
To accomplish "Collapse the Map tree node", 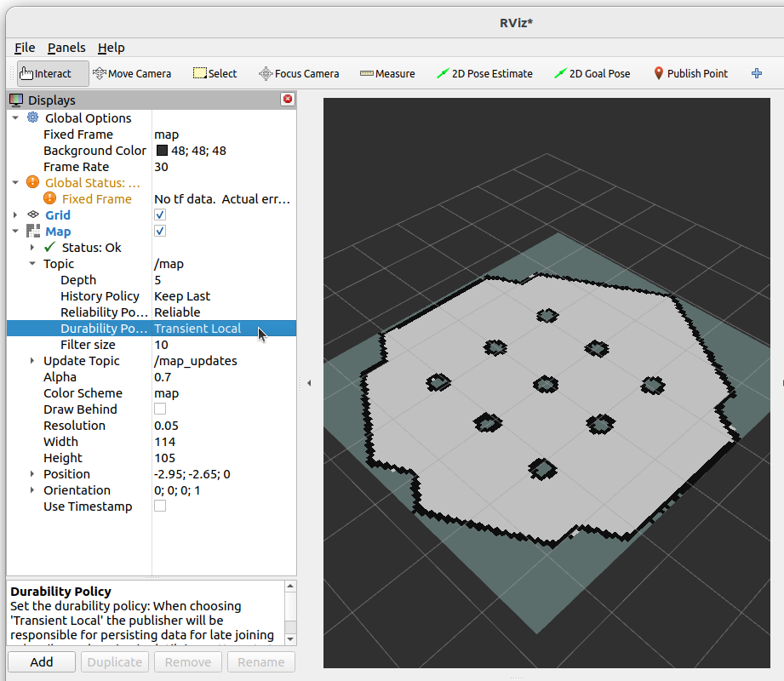I will pos(15,231).
